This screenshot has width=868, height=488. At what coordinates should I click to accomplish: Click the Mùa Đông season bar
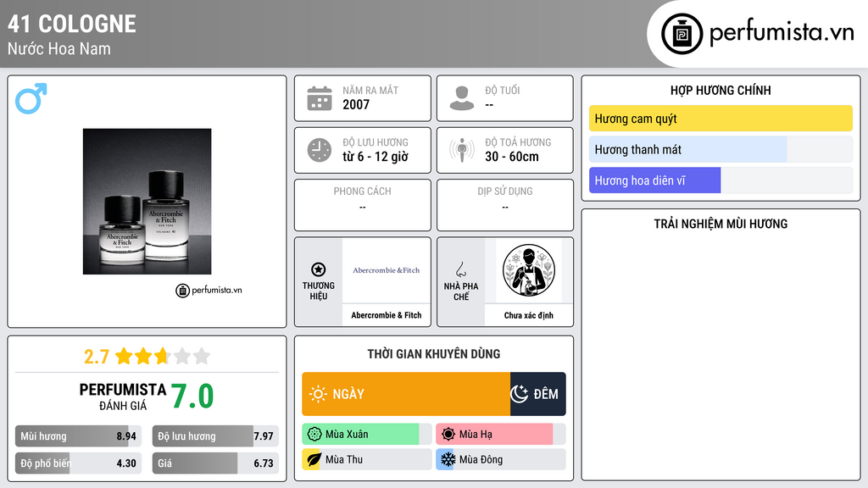[x=500, y=459]
